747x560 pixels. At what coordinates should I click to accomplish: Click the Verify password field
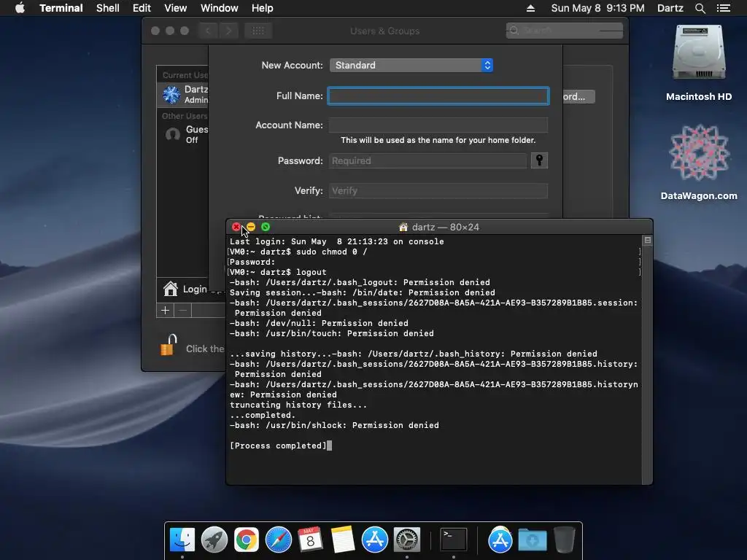(438, 190)
